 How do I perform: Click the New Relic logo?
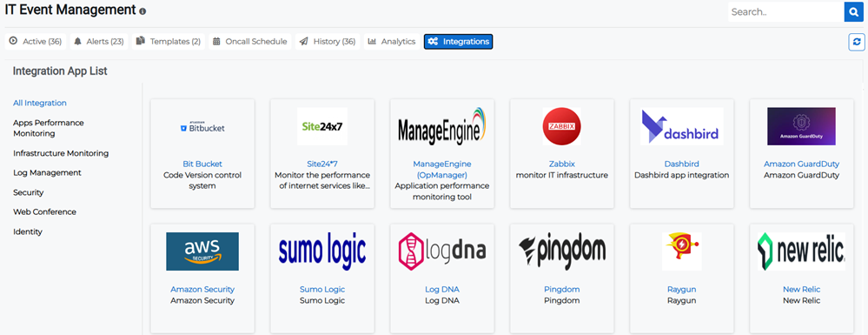[x=802, y=251]
